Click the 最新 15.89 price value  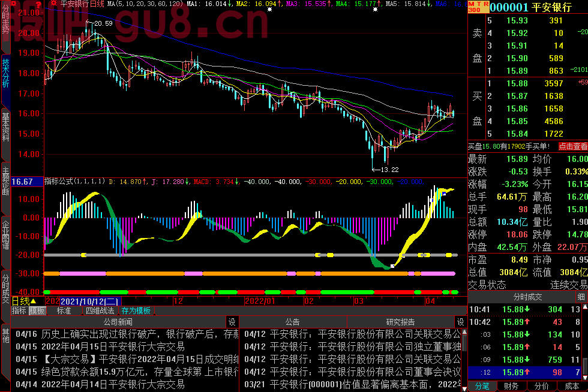click(x=517, y=159)
